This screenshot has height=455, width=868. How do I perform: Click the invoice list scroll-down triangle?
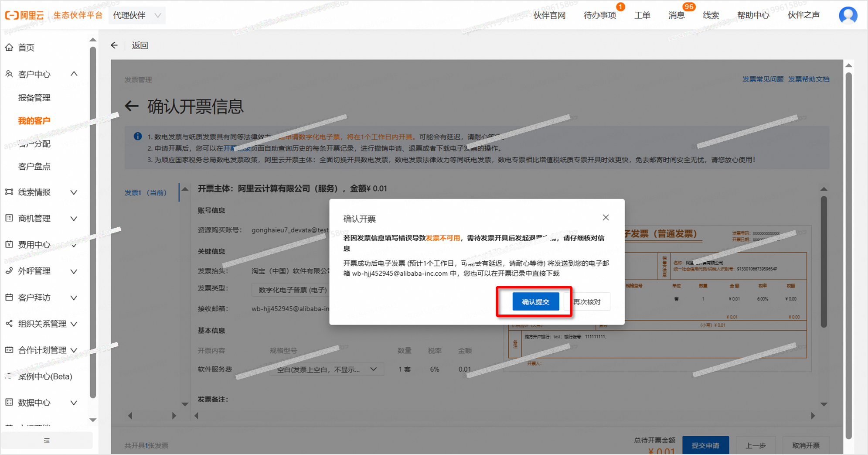[x=185, y=404]
